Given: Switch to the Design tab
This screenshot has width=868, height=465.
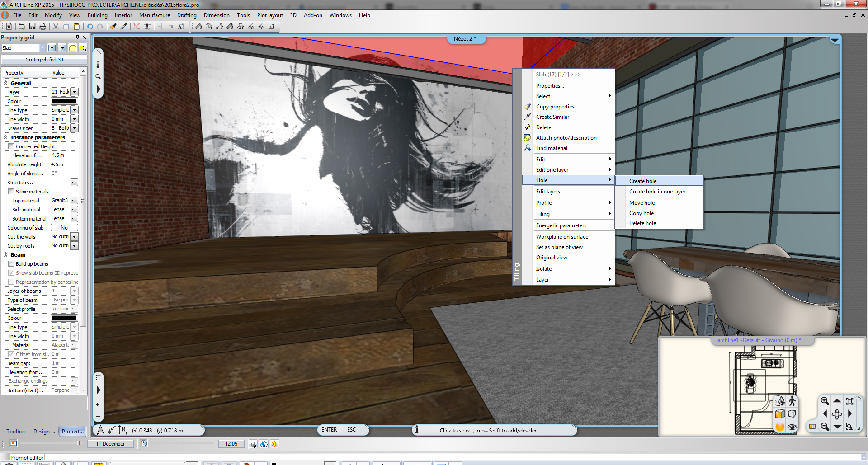Looking at the screenshot, I should click(x=44, y=432).
